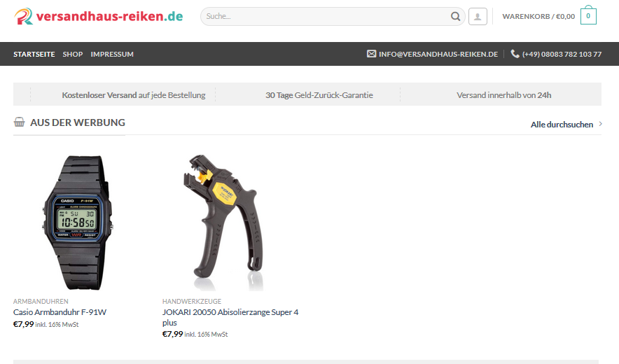Open the shopping cart bag icon
Image resolution: width=619 pixels, height=364 pixels.
(588, 15)
